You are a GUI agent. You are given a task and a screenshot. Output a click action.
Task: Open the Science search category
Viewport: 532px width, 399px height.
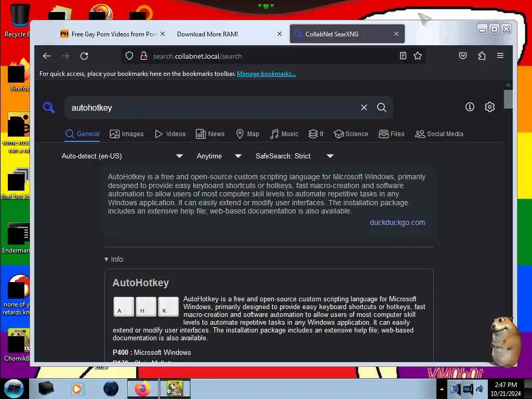(x=351, y=134)
